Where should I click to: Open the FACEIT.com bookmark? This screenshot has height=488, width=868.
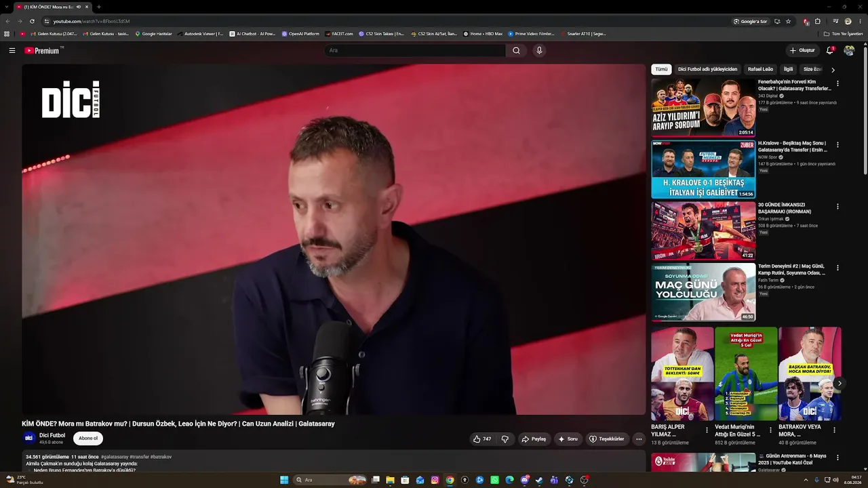tap(339, 33)
